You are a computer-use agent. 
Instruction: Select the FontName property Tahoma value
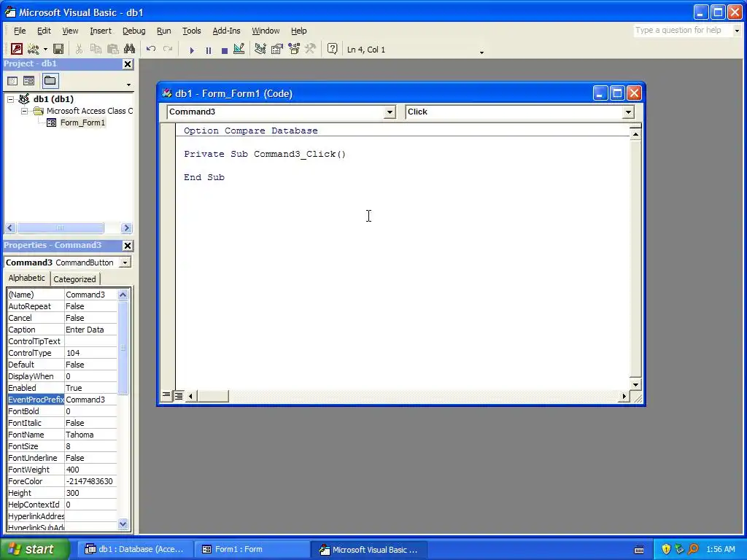[x=90, y=435]
